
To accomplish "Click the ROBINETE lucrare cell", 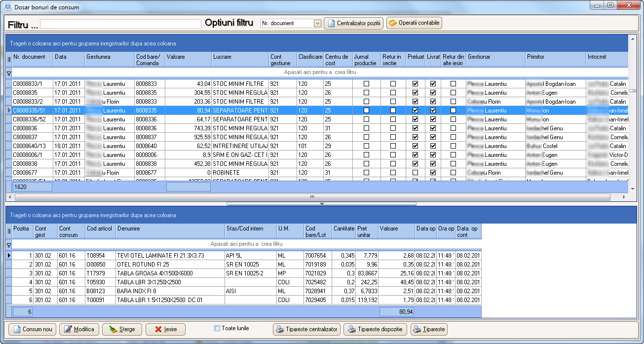I will [240, 173].
